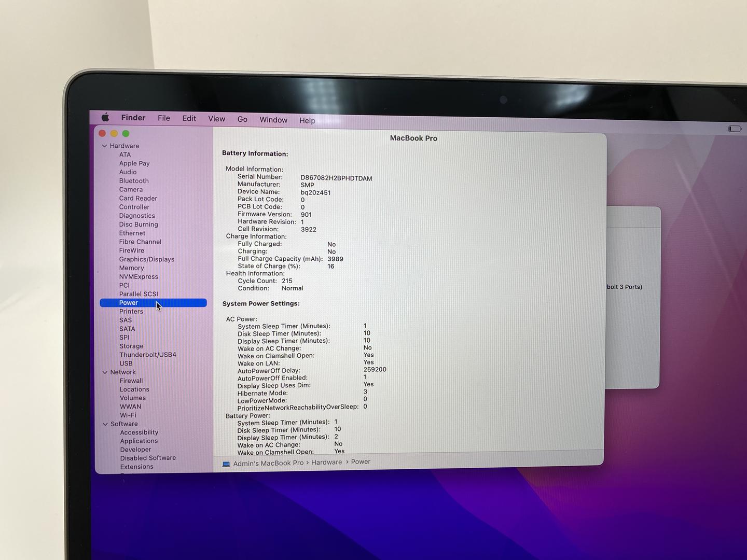Select Apple Pay in the sidebar
This screenshot has height=560, width=747.
click(x=134, y=163)
